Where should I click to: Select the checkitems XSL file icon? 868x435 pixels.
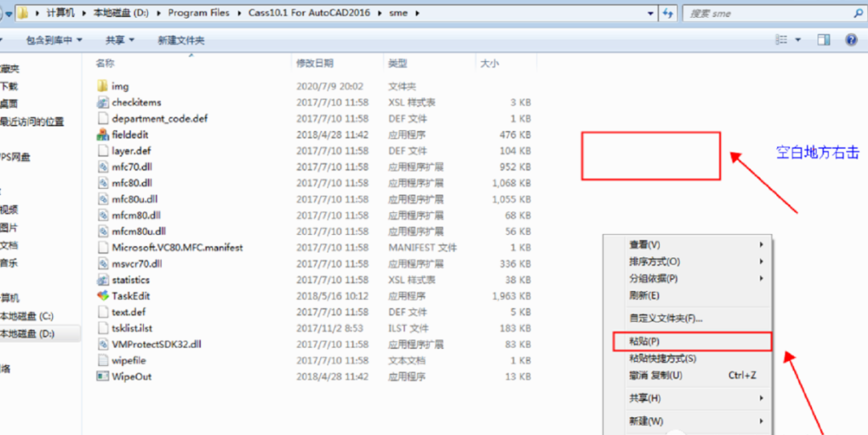pyautogui.click(x=102, y=102)
